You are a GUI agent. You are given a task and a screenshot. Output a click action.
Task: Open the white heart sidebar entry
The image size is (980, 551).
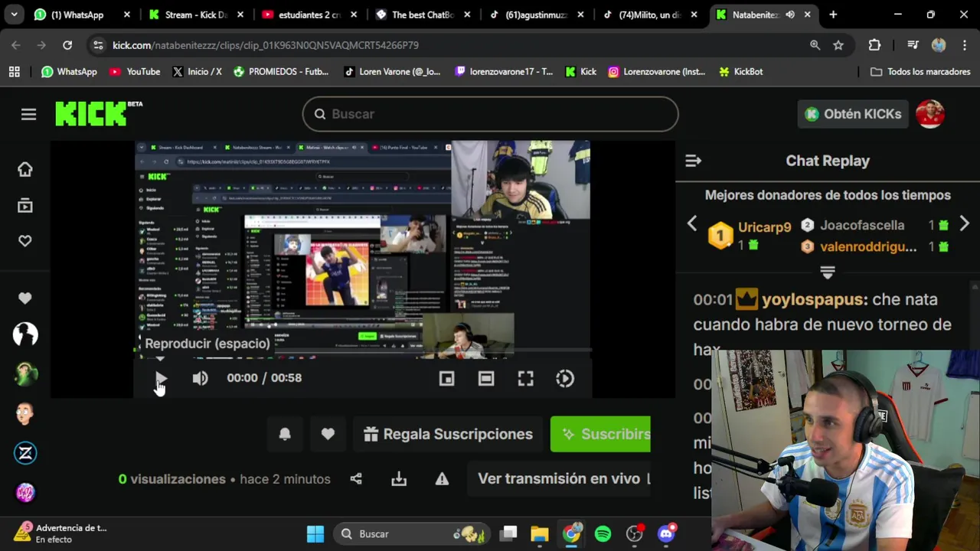(25, 298)
